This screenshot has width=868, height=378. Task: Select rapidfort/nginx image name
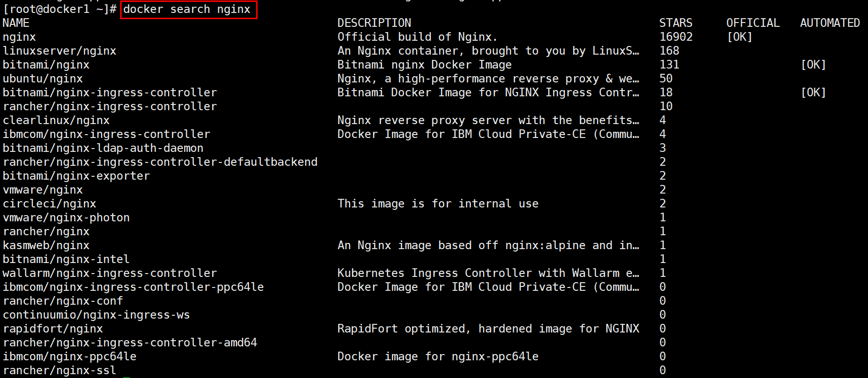[53, 329]
